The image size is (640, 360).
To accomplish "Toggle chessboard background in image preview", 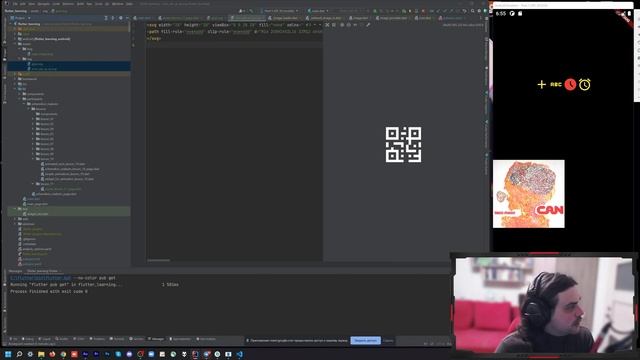I will pyautogui.click(x=327, y=25).
